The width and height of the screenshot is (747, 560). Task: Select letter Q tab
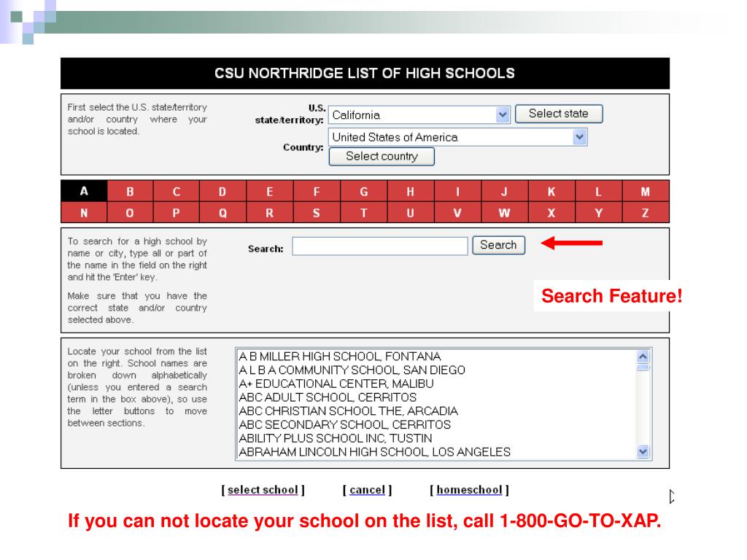coord(222,212)
